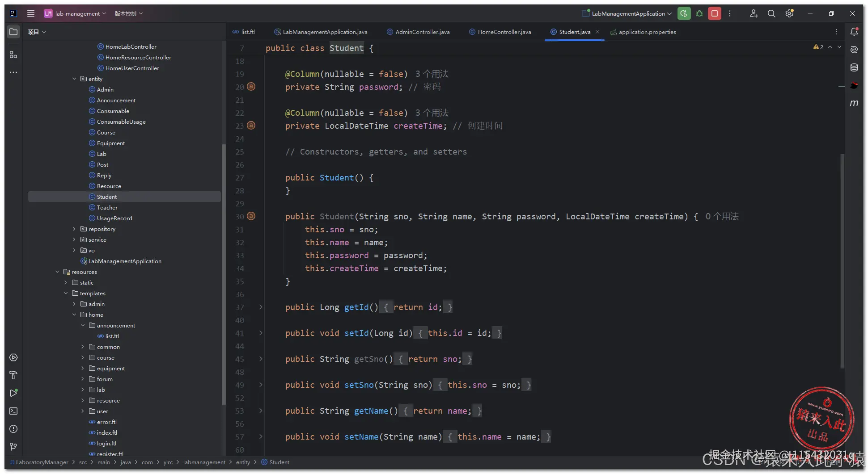The width and height of the screenshot is (868, 474).
Task: Open AI Assistant spiral icon
Action: pos(854,50)
